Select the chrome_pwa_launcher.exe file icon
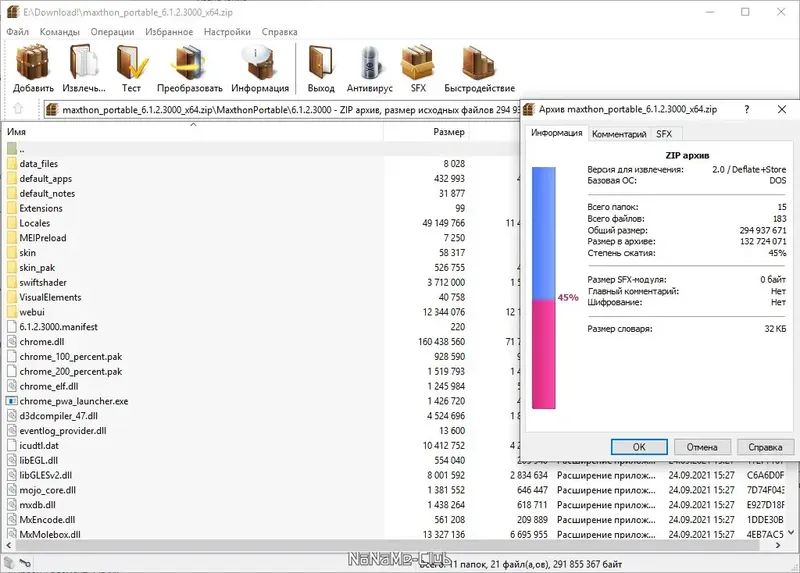The height and width of the screenshot is (573, 800). (12, 401)
